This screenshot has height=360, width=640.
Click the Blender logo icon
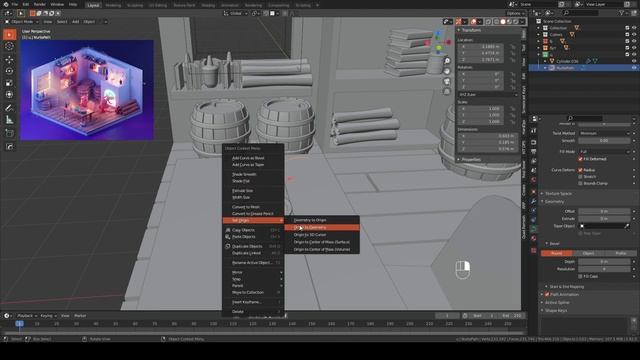point(6,4)
